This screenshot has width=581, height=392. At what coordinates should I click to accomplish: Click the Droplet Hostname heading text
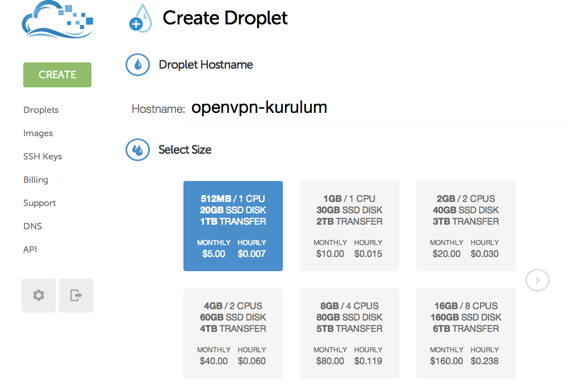click(x=206, y=65)
